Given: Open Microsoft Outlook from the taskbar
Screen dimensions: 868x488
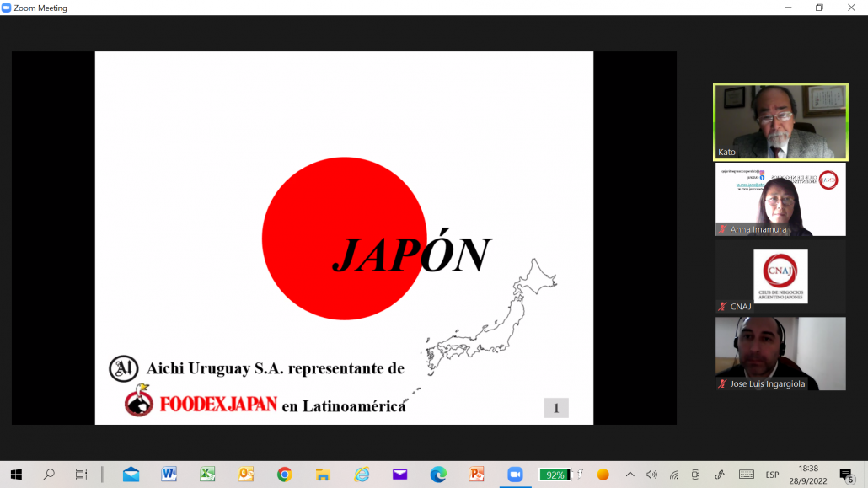Looking at the screenshot, I should click(246, 475).
